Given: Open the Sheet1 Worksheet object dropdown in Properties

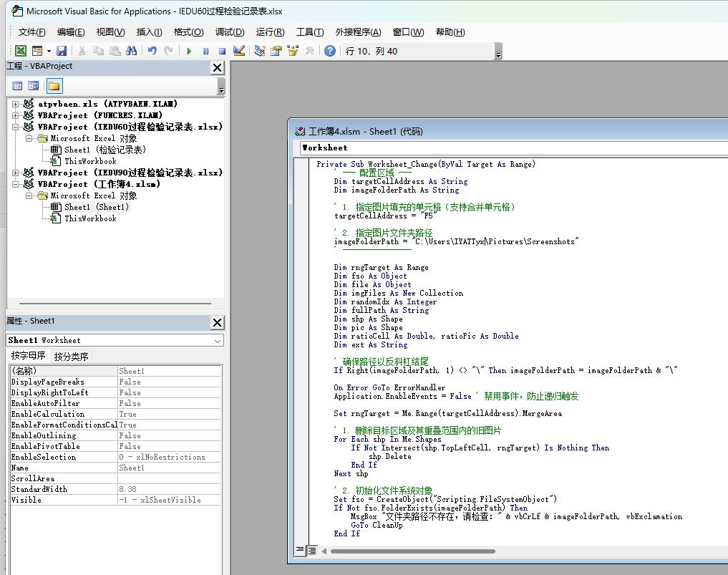Looking at the screenshot, I should click(x=218, y=340).
